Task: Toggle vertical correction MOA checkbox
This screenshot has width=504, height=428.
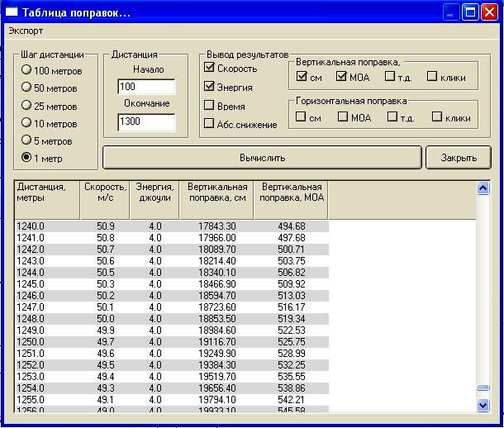Action: click(x=342, y=77)
